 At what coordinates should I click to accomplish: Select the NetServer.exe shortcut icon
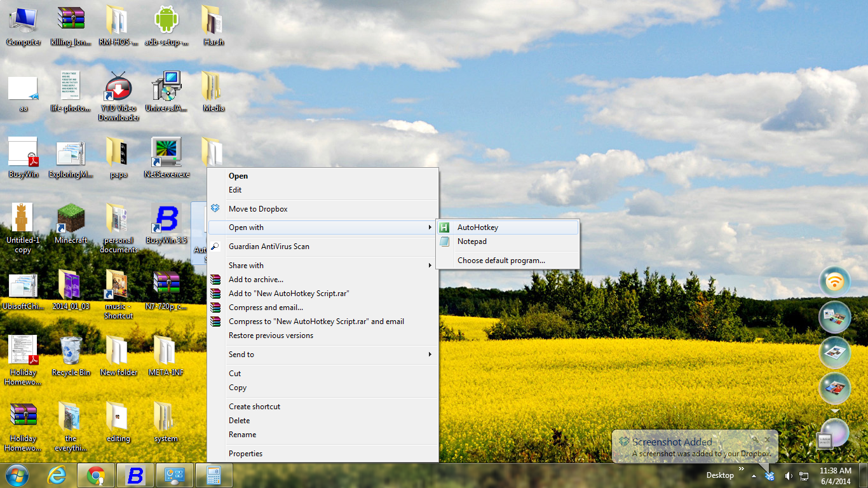click(166, 158)
